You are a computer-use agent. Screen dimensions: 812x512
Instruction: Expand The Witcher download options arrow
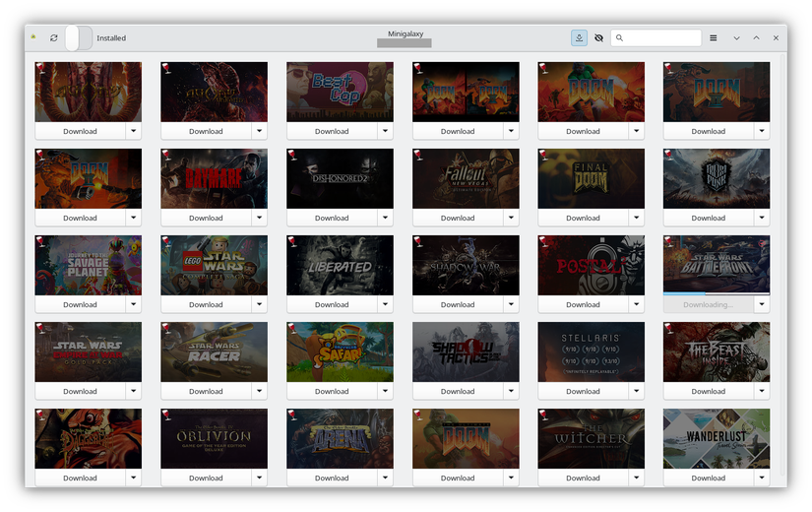pos(637,478)
